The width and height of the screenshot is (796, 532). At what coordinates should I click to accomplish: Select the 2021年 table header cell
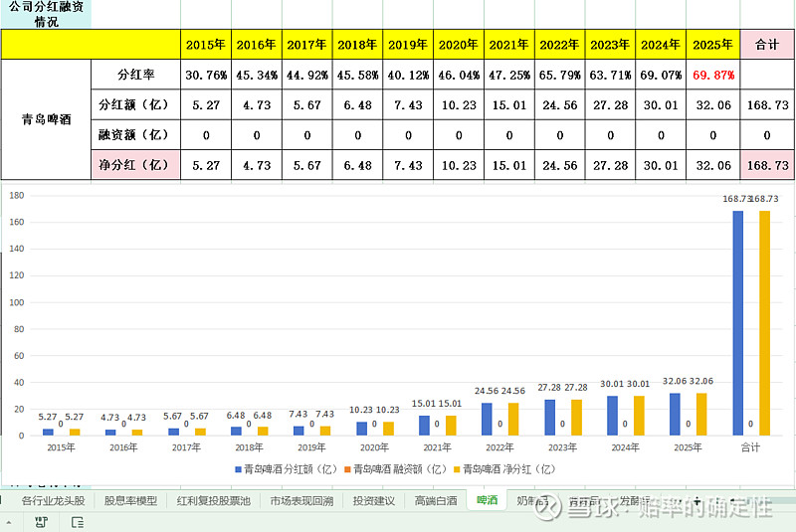click(509, 45)
